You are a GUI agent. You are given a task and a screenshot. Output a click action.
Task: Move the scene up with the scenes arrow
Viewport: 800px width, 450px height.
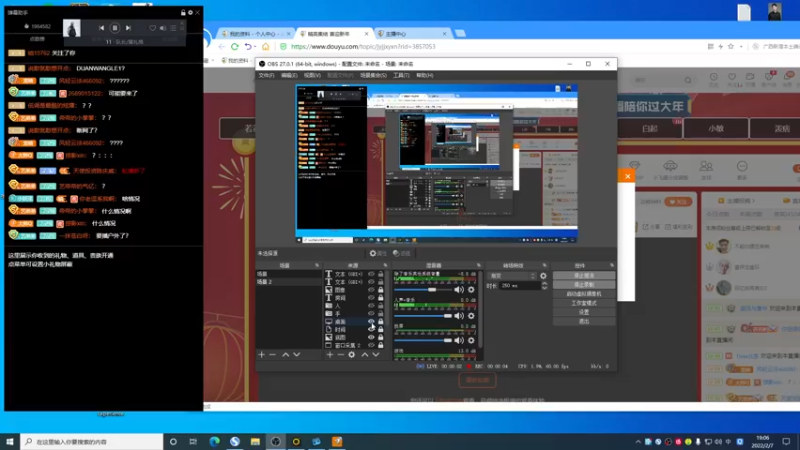point(286,355)
